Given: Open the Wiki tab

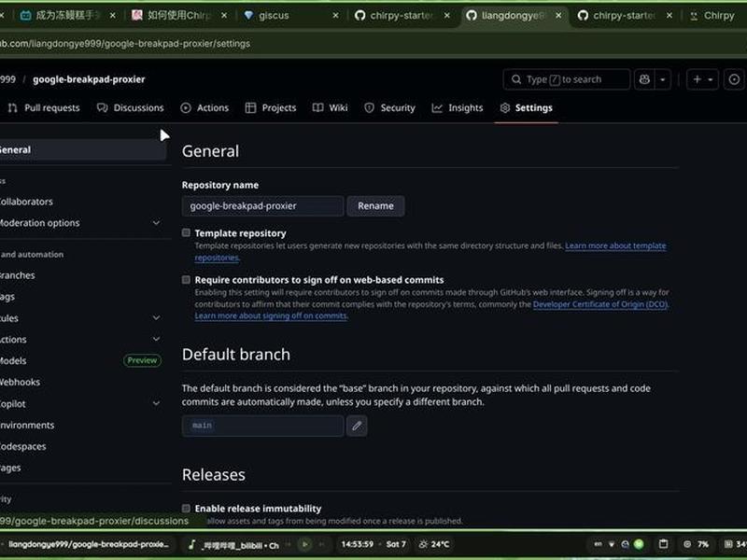Looking at the screenshot, I should pyautogui.click(x=331, y=108).
